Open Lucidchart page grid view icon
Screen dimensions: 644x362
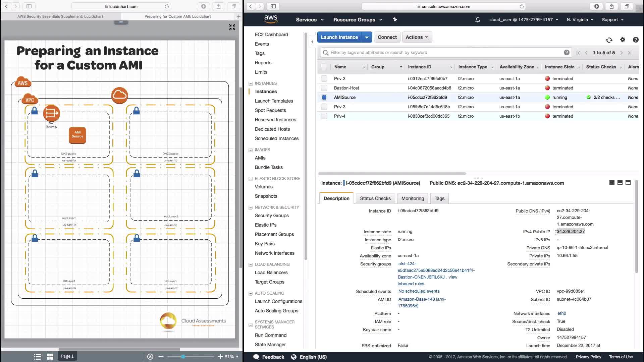click(50, 357)
